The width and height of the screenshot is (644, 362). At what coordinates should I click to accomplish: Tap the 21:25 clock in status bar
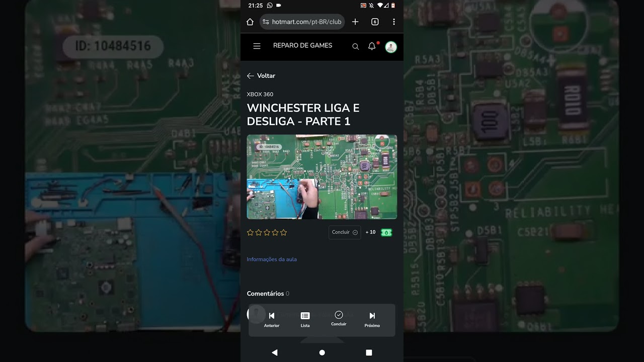pyautogui.click(x=256, y=6)
